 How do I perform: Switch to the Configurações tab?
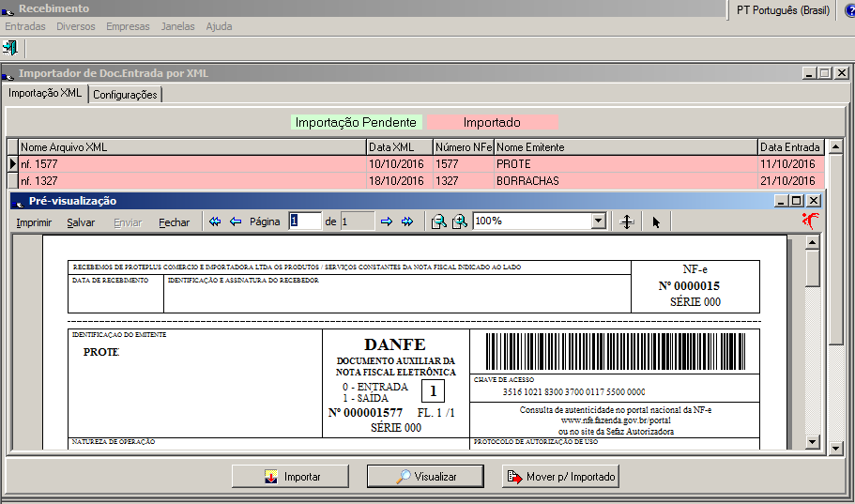coord(125,95)
